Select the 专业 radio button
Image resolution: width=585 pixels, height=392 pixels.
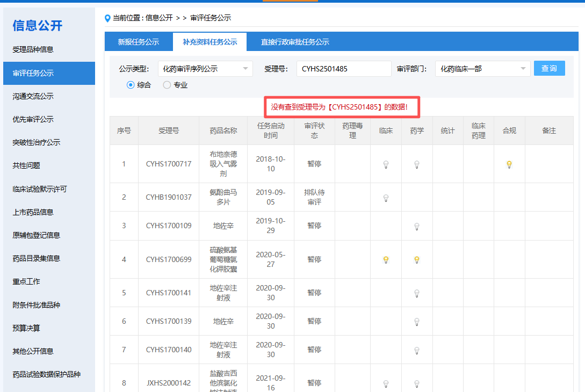point(167,85)
